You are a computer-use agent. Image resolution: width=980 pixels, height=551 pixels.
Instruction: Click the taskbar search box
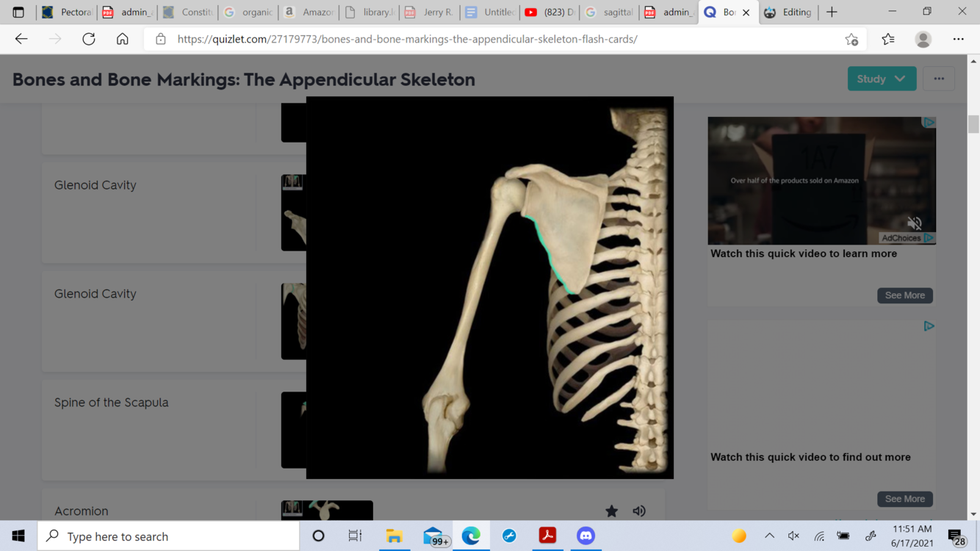(x=168, y=536)
